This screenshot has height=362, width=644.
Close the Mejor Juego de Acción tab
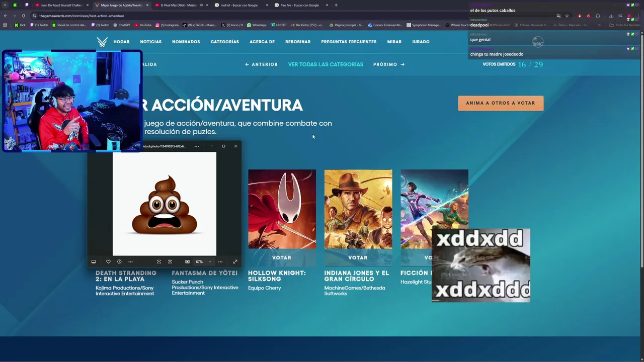(x=147, y=5)
